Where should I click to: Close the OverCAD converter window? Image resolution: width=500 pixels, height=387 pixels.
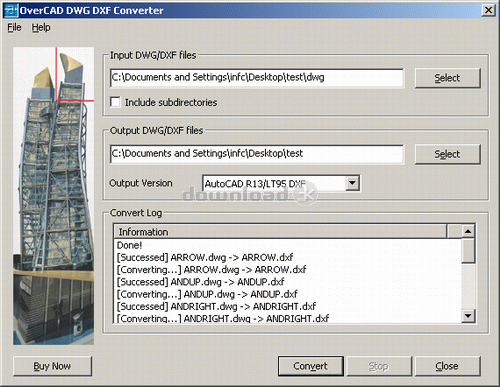tap(488, 10)
